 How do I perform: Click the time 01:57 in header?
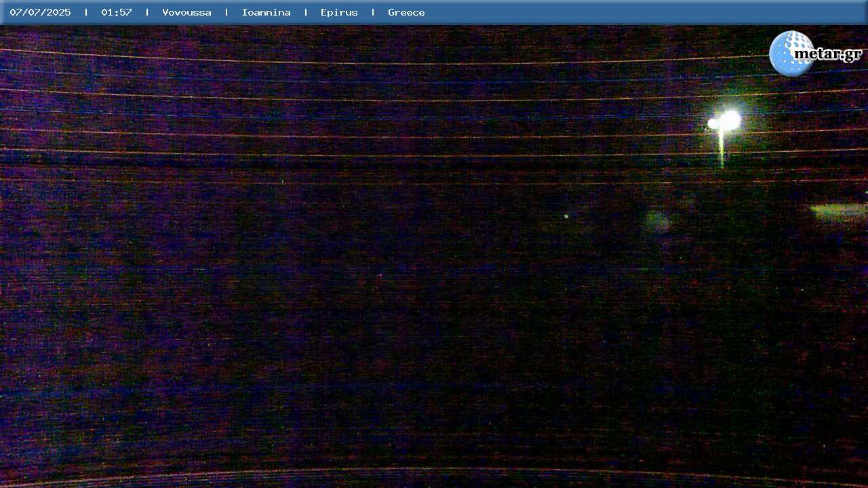[x=117, y=12]
